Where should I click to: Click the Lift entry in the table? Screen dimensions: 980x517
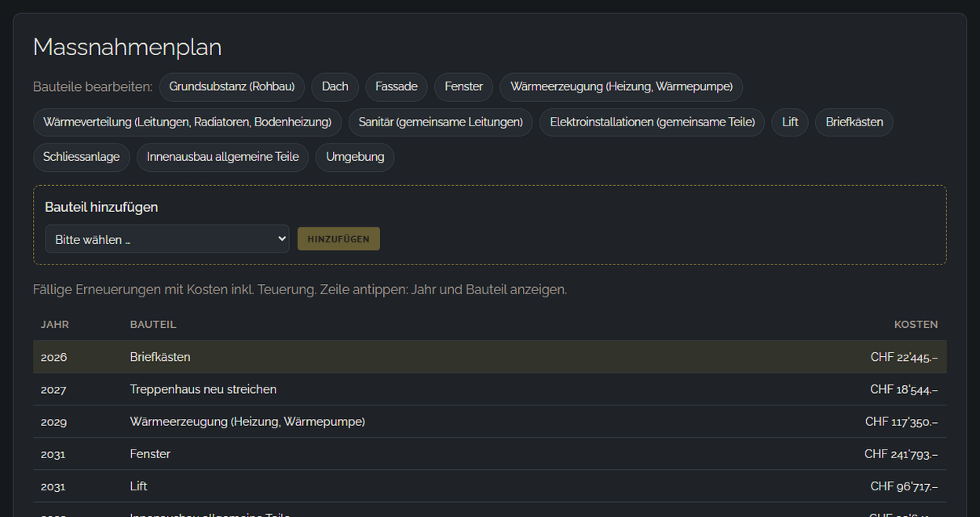pos(490,486)
